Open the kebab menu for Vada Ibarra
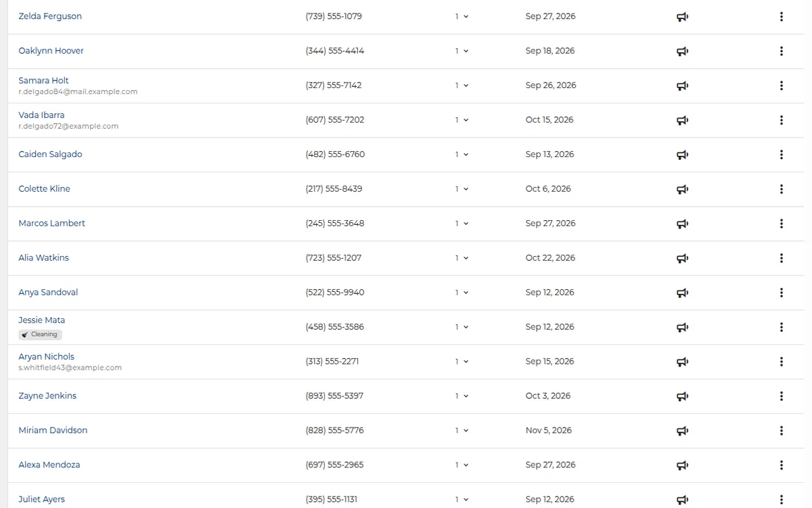 pyautogui.click(x=782, y=120)
